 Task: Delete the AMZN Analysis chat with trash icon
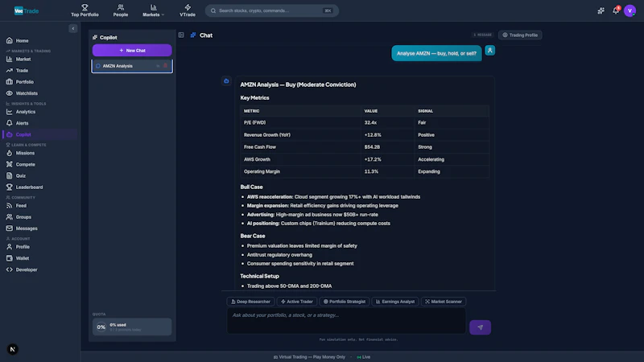[x=166, y=66]
